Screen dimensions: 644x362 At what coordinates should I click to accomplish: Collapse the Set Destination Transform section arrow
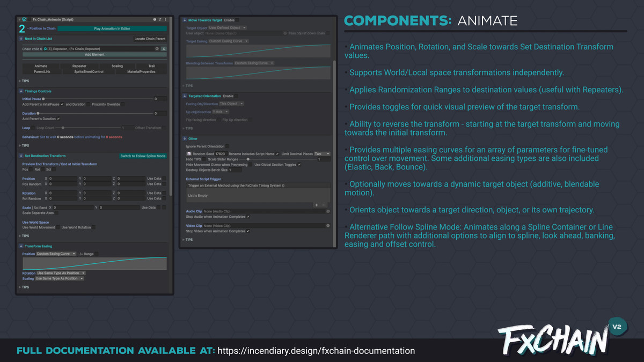click(x=21, y=156)
